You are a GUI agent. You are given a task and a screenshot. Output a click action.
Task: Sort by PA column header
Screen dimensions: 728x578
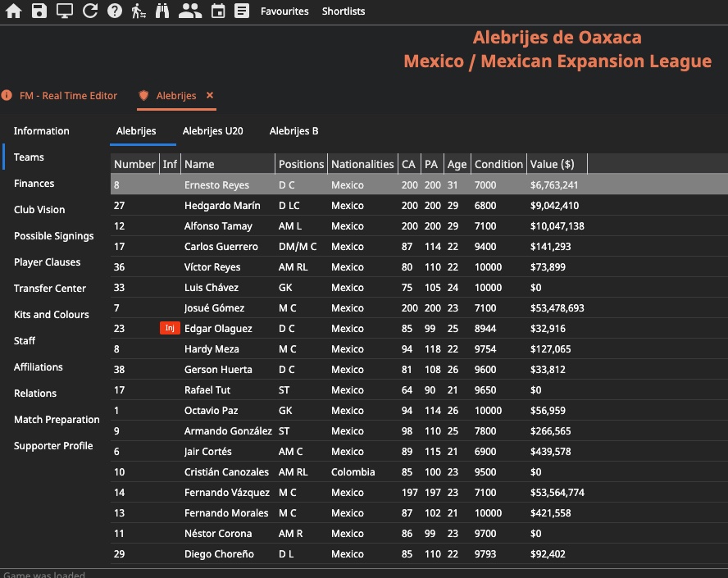tap(432, 164)
